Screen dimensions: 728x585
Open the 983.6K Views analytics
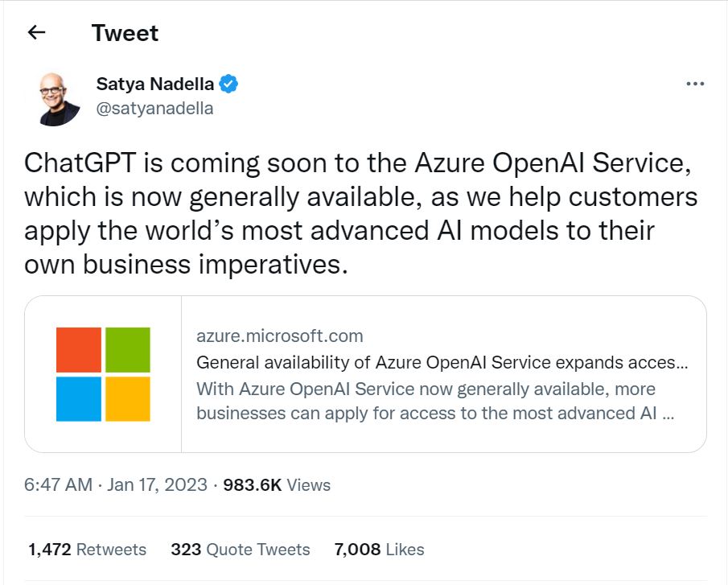[x=277, y=484]
